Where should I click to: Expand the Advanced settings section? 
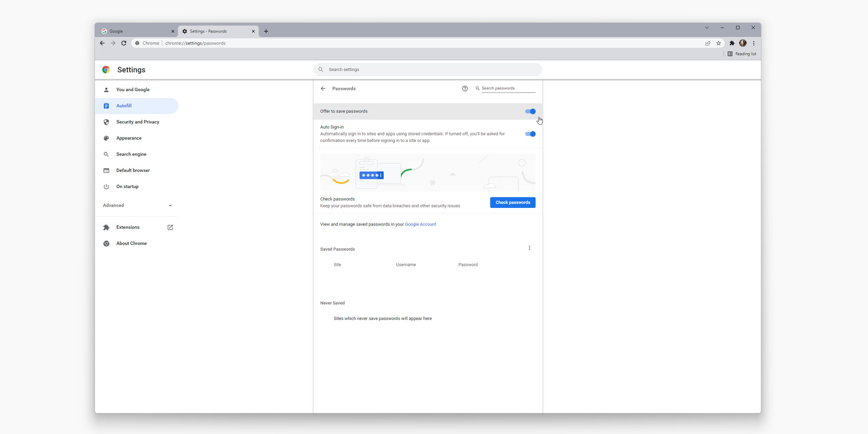click(137, 205)
